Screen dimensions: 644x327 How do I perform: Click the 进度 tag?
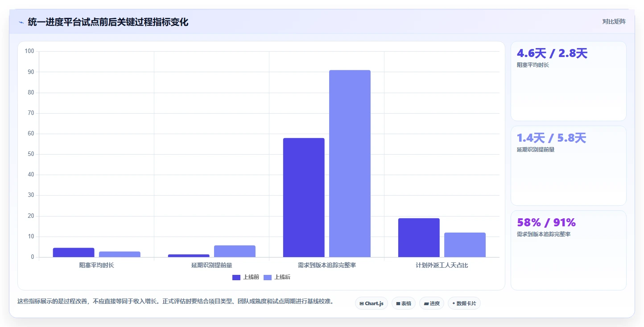click(x=432, y=303)
